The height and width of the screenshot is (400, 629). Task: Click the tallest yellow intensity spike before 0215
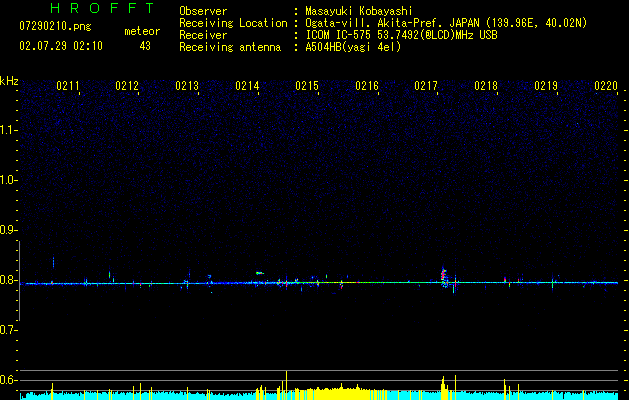tap(286, 385)
